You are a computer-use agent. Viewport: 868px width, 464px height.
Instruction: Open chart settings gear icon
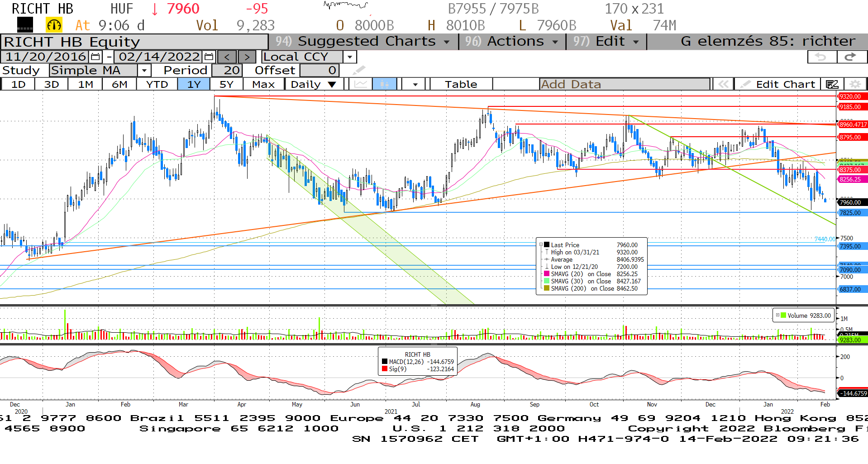pos(855,84)
